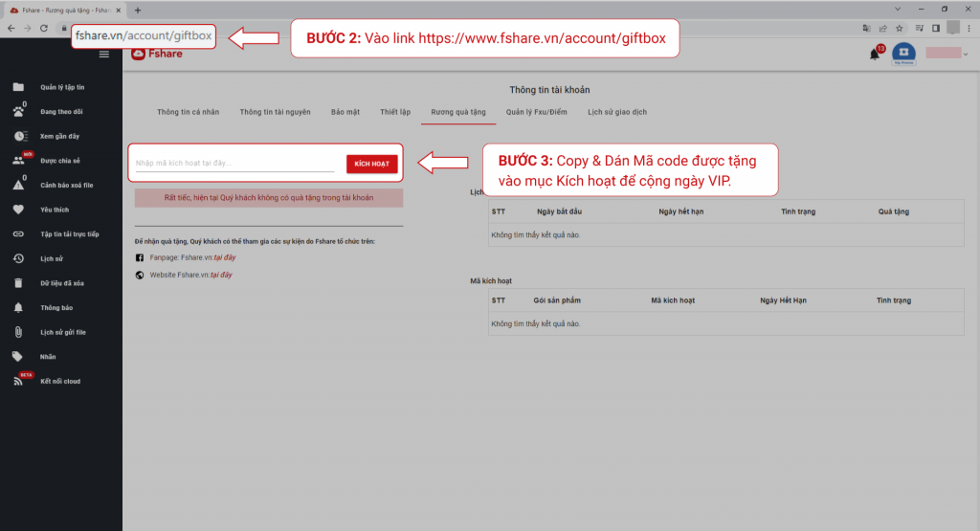Click Website tại đây link
980x531 pixels.
(221, 275)
